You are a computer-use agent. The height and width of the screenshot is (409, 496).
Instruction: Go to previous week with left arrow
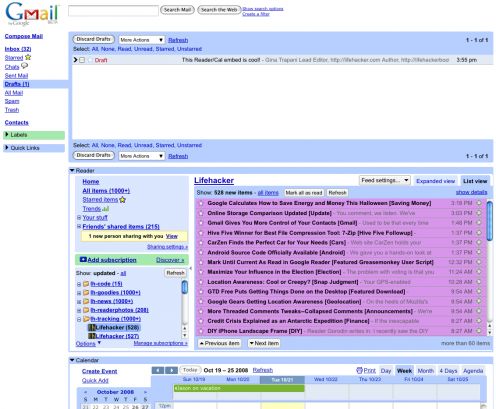pos(158,370)
